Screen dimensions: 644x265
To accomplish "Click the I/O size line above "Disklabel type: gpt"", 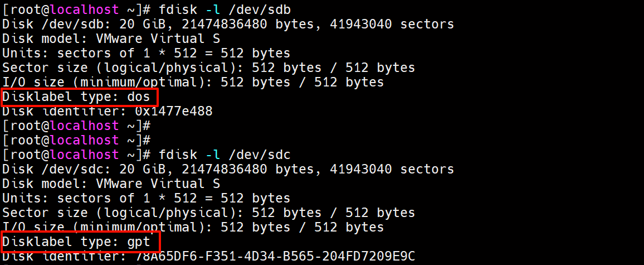I will [x=193, y=227].
